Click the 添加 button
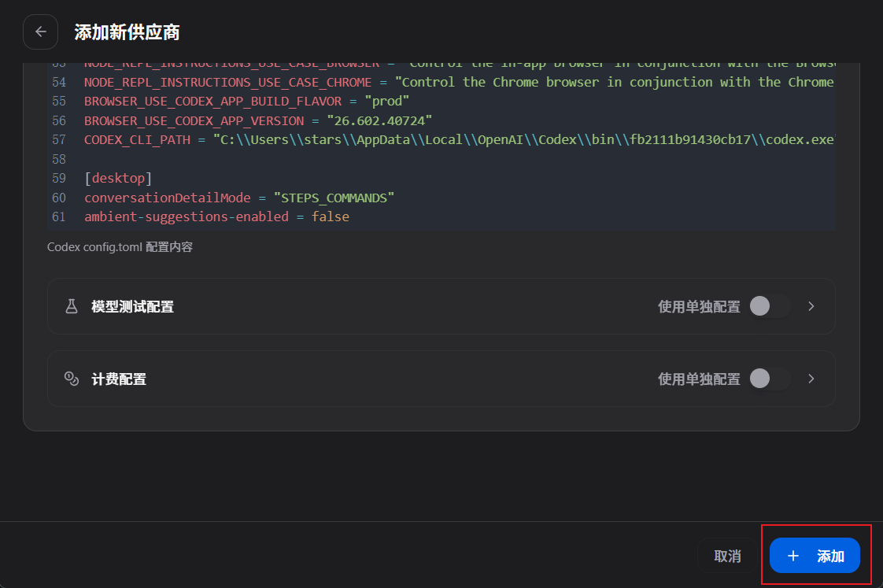883x588 pixels. pos(815,556)
